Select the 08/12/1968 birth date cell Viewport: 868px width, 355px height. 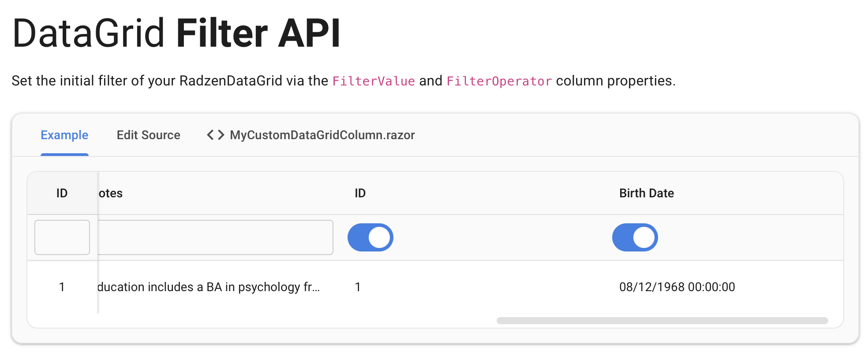click(x=677, y=287)
